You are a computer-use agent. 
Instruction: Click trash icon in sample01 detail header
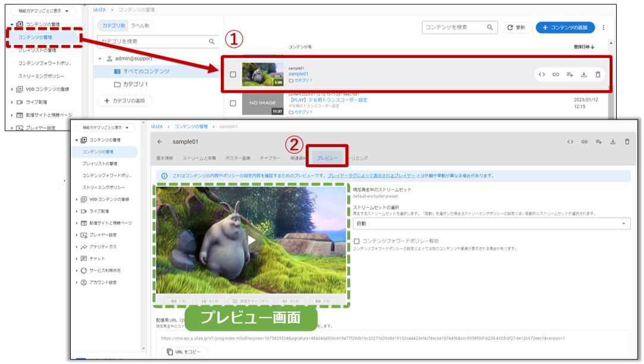[627, 142]
